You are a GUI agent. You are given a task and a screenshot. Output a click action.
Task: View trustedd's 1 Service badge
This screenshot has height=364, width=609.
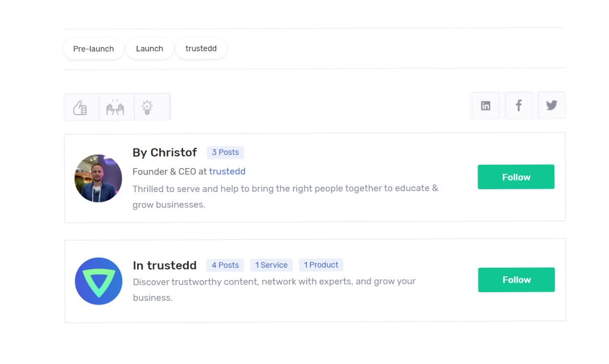click(x=271, y=265)
